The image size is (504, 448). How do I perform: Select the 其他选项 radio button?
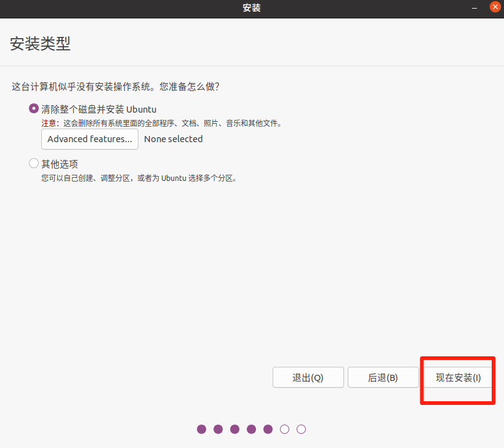tap(34, 163)
